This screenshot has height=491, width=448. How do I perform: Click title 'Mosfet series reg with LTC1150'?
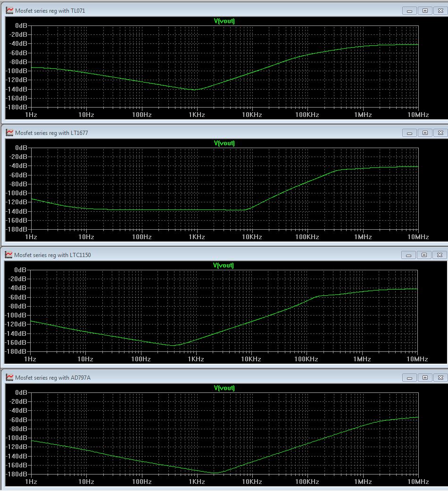(53, 255)
